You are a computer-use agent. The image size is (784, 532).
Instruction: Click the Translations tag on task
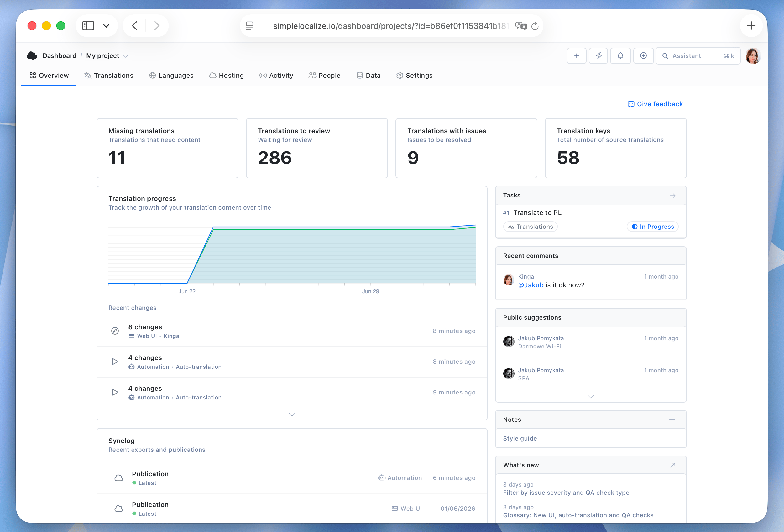click(530, 227)
